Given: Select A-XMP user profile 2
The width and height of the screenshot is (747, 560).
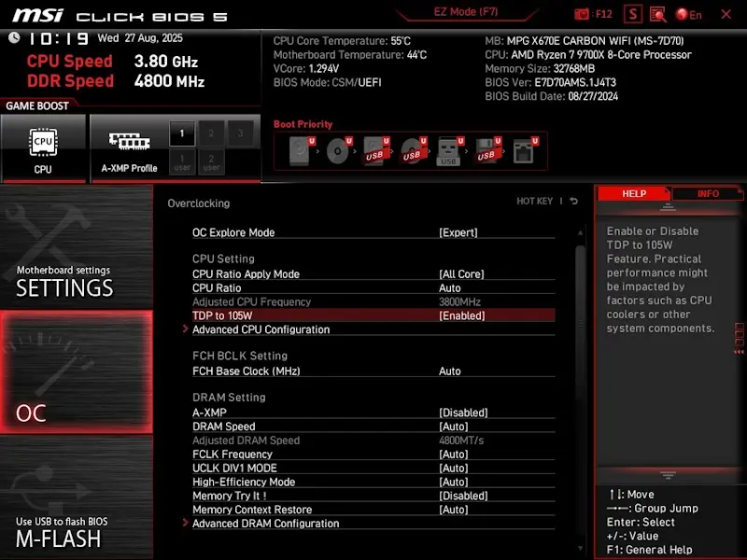Looking at the screenshot, I should [x=211, y=161].
